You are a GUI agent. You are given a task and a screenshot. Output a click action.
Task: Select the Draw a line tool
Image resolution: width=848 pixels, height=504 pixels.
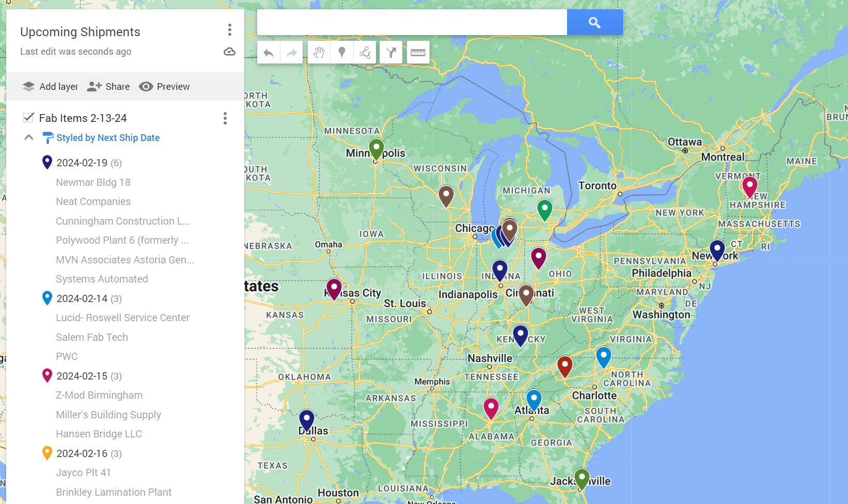[366, 52]
